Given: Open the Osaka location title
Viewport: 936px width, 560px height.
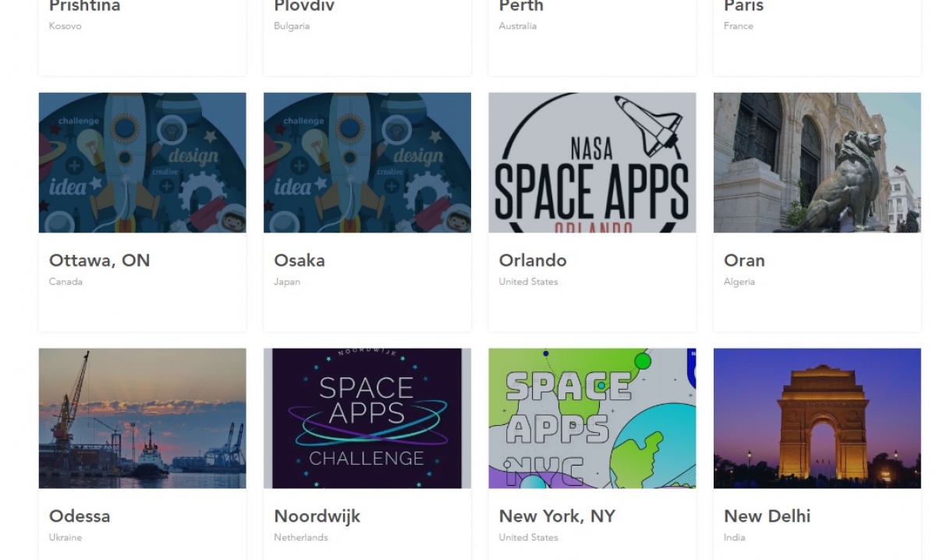Looking at the screenshot, I should pyautogui.click(x=300, y=261).
